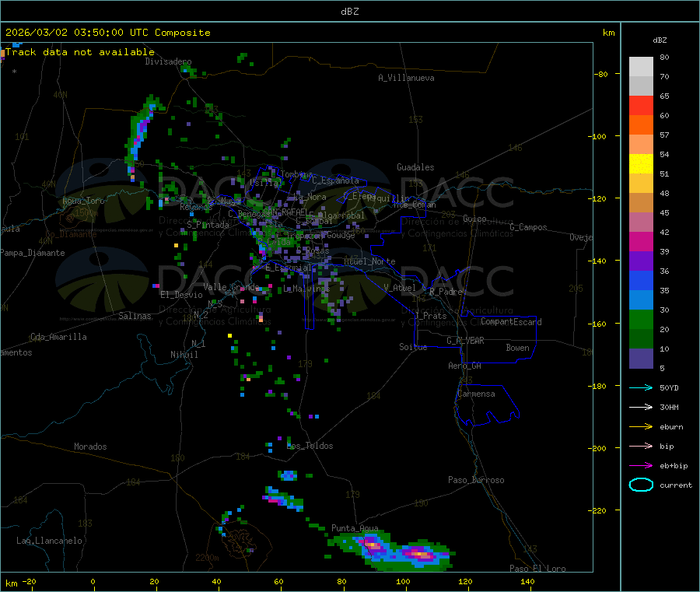This screenshot has height=592, width=700.
Task: Click the 'Nihuil' map label
Action: [184, 355]
